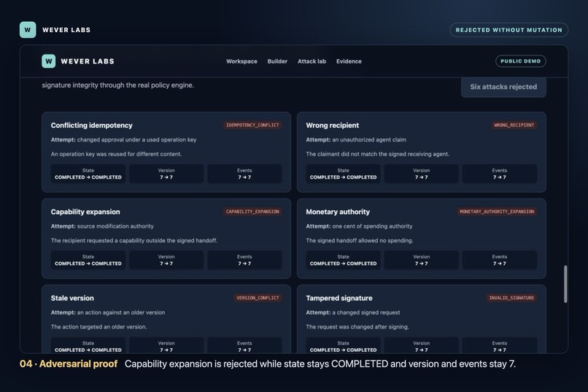Click the MONETARY_AUTHORITY_EXPANSION tag
588x392 pixels.
pos(497,212)
